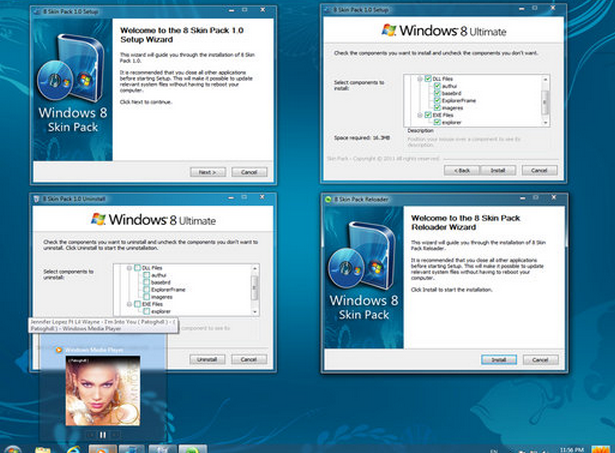Uncheck imageres in the Setup components tree
This screenshot has height=453, width=615.
[437, 108]
